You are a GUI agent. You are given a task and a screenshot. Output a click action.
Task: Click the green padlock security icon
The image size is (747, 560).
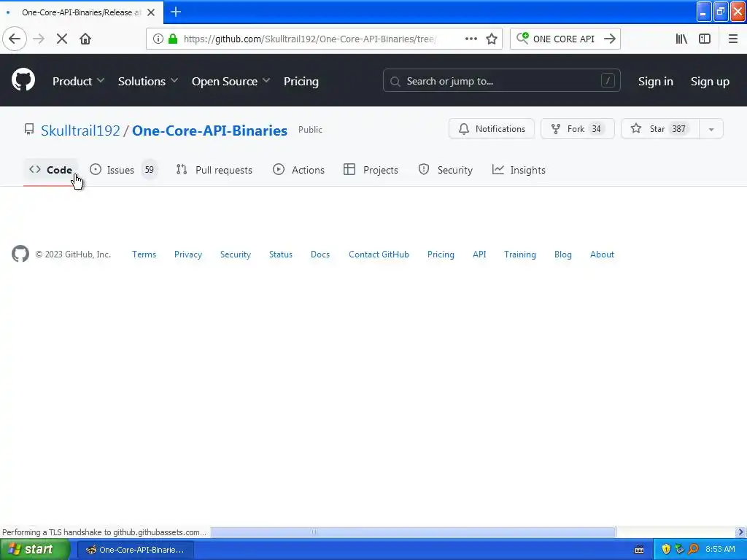[173, 39]
